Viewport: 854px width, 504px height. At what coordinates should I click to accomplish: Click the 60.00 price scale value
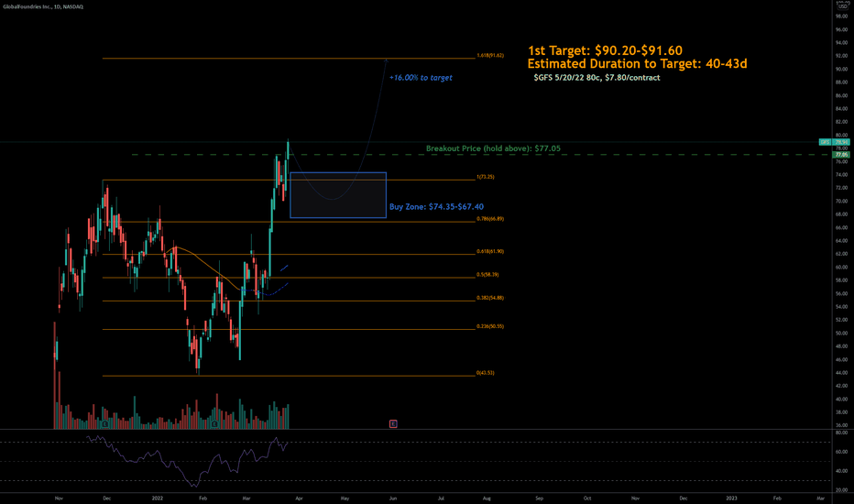841,268
